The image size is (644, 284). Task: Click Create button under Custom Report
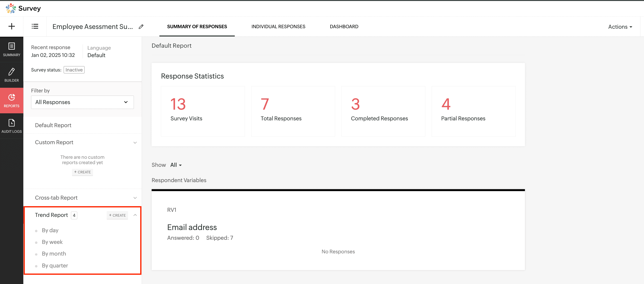point(82,172)
